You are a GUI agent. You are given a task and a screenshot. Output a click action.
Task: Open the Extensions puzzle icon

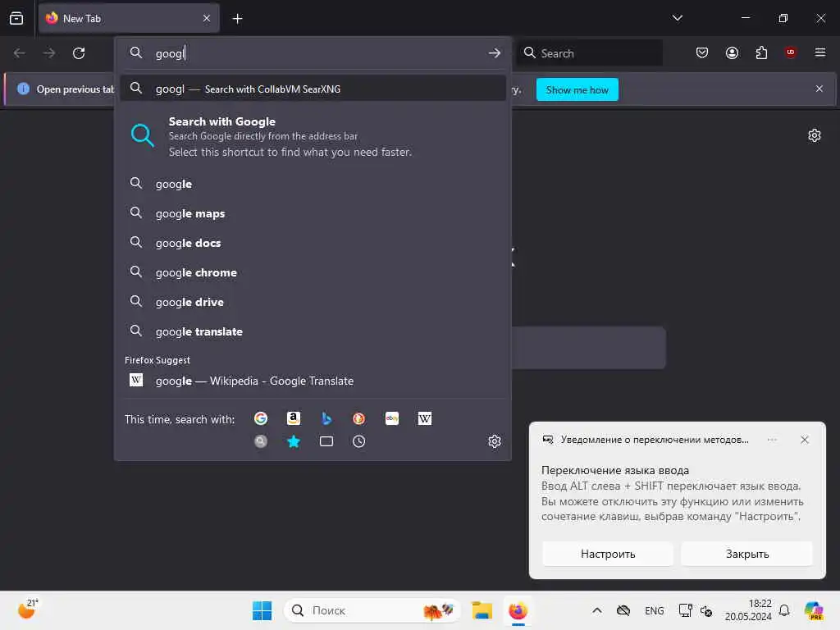pyautogui.click(x=761, y=52)
